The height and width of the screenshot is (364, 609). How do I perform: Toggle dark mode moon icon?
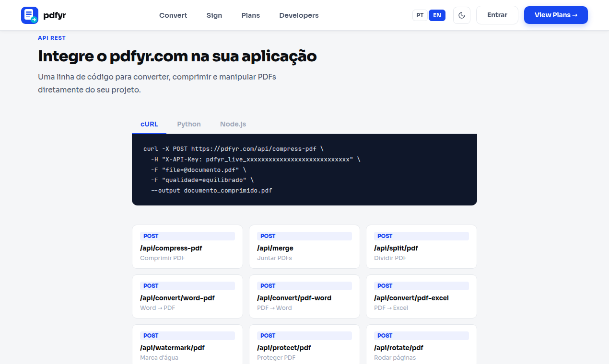(462, 15)
